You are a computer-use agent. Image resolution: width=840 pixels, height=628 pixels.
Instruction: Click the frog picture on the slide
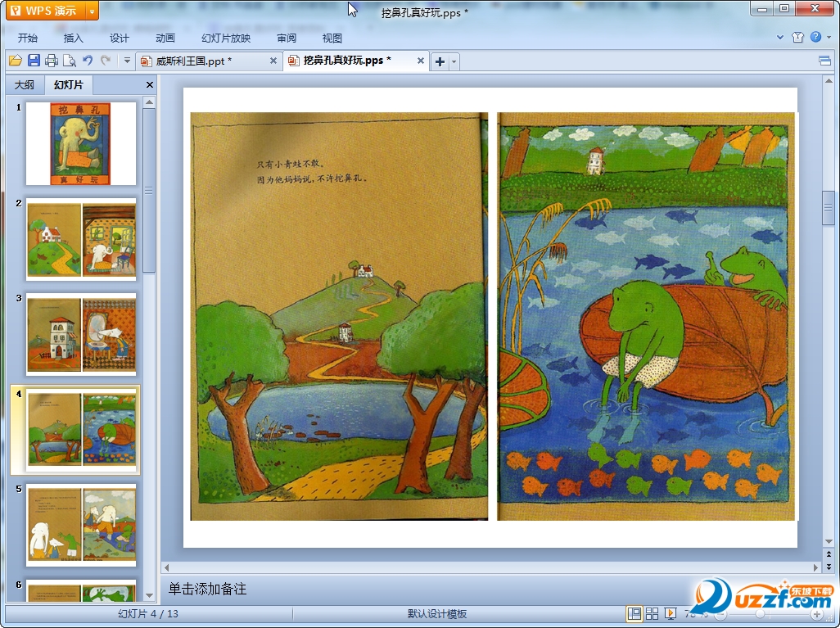[646, 316]
